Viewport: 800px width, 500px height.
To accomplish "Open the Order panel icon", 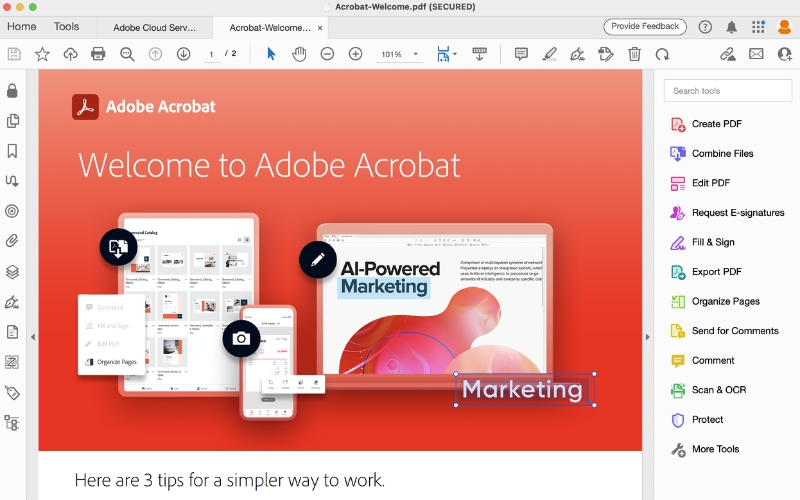I will pos(12,362).
